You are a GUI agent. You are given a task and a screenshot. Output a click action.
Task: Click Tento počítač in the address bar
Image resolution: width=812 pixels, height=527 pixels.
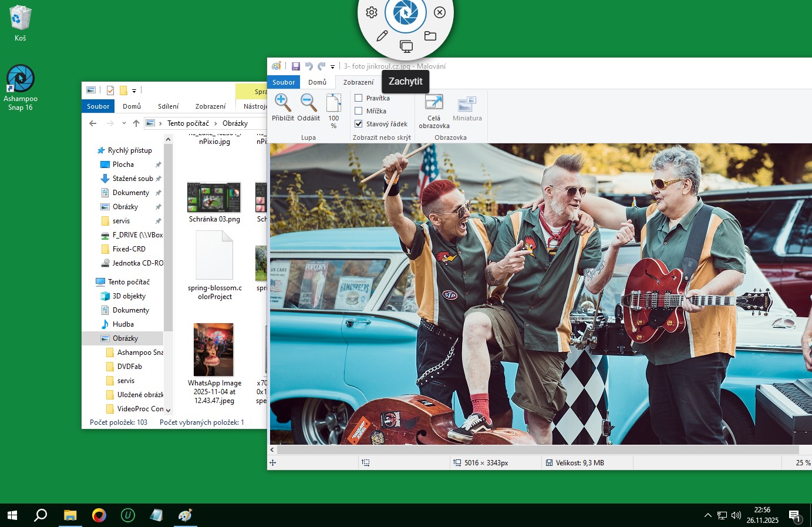(x=188, y=123)
